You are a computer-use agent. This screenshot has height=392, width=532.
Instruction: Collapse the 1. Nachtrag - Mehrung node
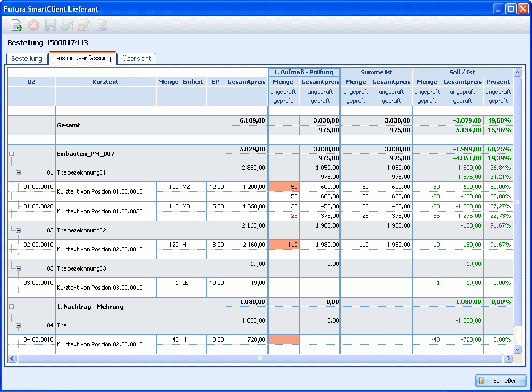coord(11,307)
